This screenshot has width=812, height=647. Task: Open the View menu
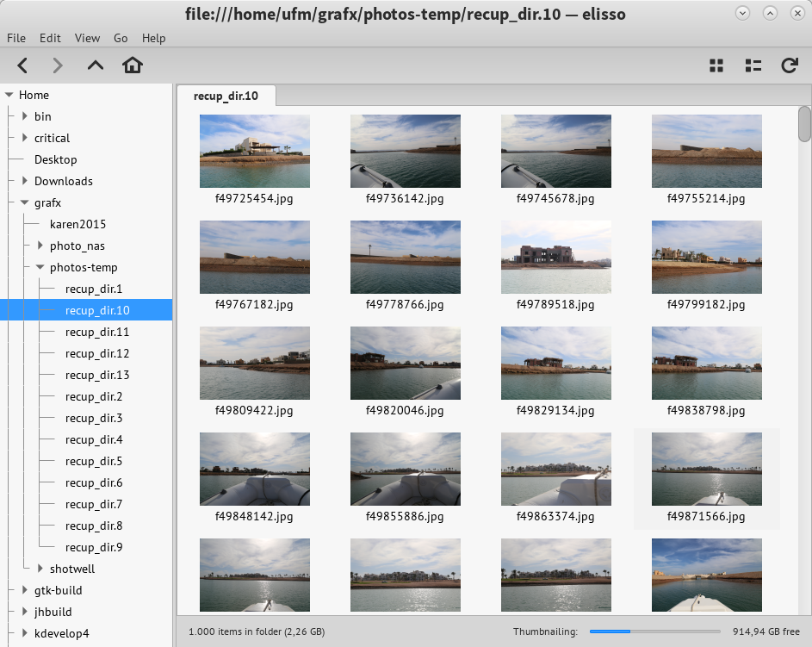(87, 38)
